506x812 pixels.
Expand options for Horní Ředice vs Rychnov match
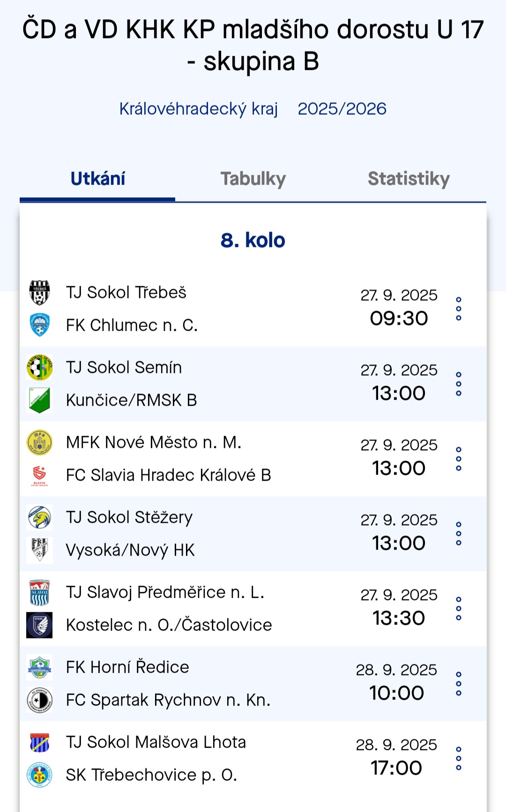click(459, 684)
